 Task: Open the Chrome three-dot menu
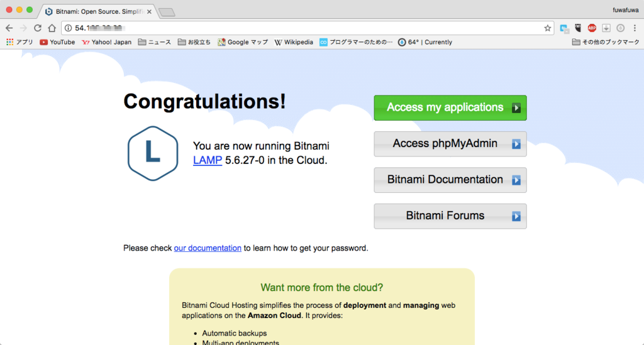635,28
